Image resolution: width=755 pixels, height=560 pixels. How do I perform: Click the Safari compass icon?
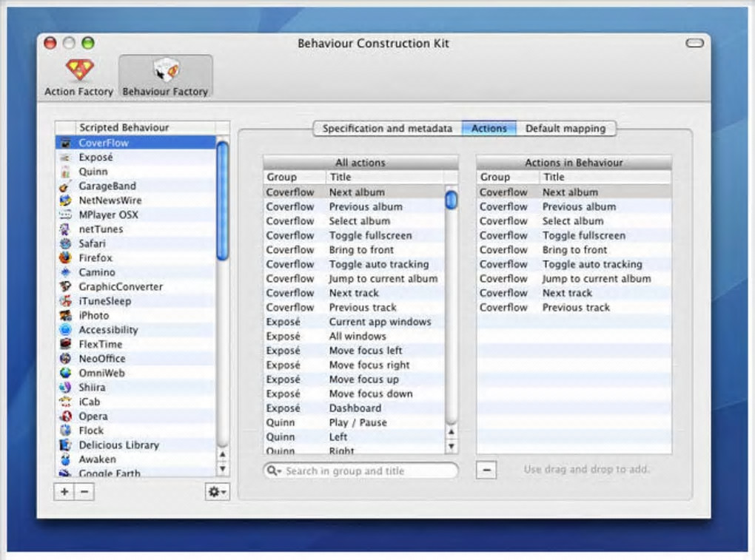click(66, 243)
